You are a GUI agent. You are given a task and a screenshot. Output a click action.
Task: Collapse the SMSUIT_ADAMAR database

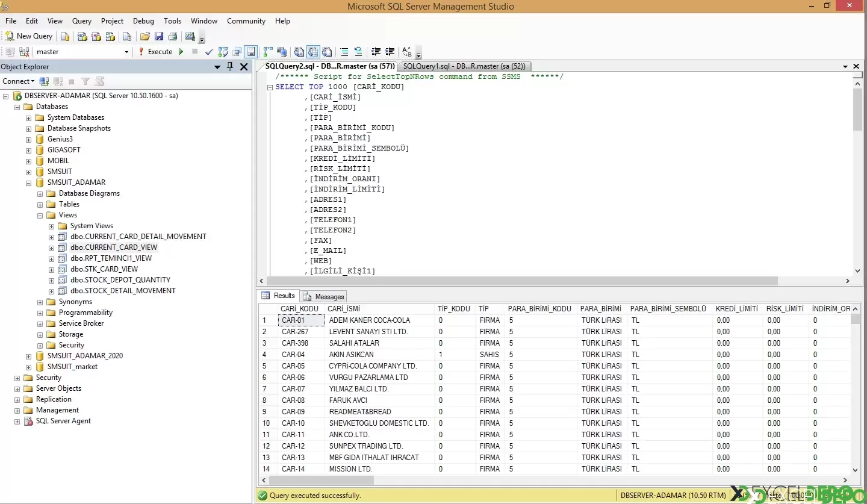click(28, 182)
